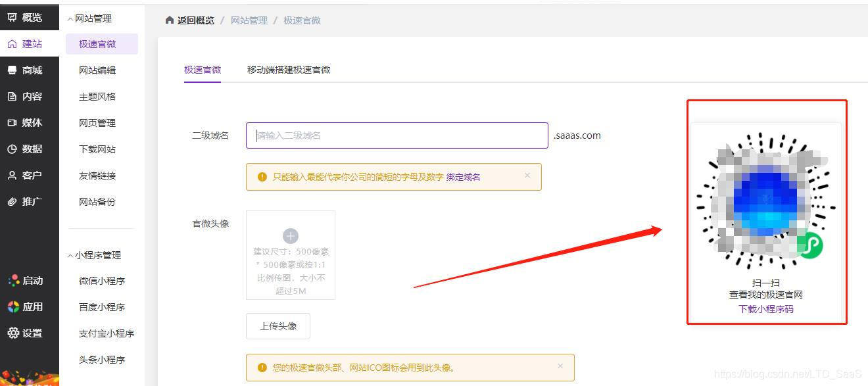Go back via 返回概览 breadcrumb
Screen dimensions: 868x386
click(196, 20)
